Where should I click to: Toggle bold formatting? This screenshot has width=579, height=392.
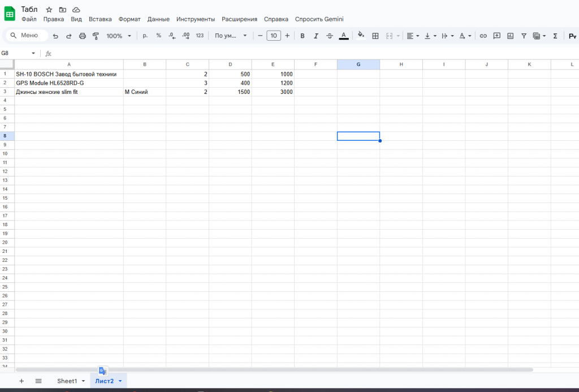click(303, 36)
